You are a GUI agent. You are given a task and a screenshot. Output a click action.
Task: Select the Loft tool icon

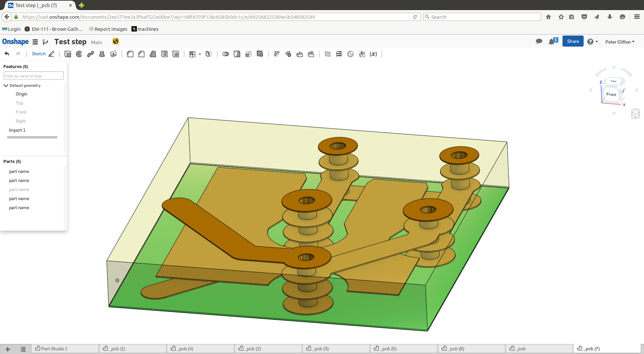click(102, 54)
